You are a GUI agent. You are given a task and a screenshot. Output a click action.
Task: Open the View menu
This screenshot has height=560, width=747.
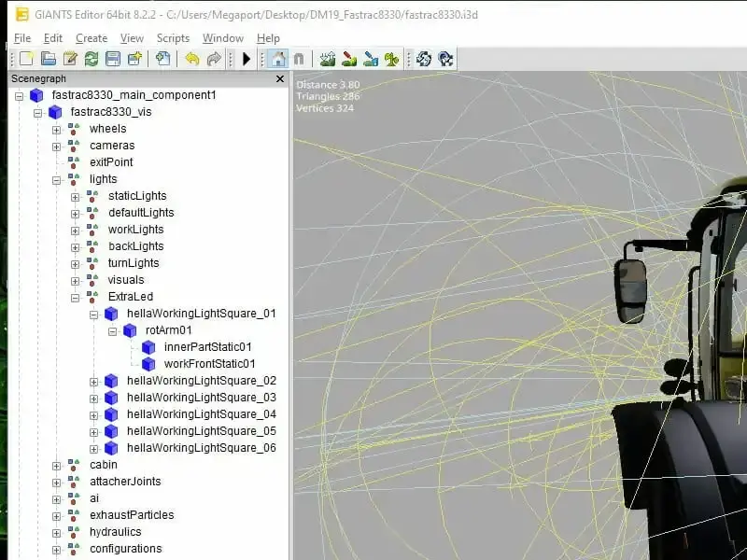pyautogui.click(x=132, y=38)
